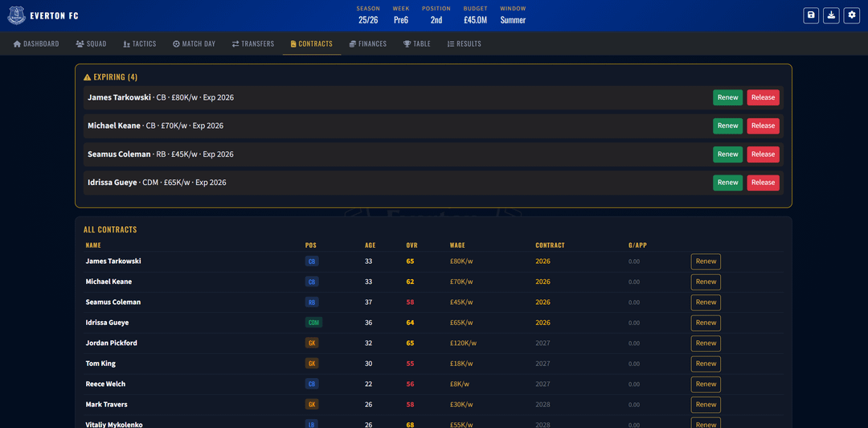This screenshot has width=868, height=428.
Task: Renew Jordan Pickford's contract in the table
Action: (706, 344)
